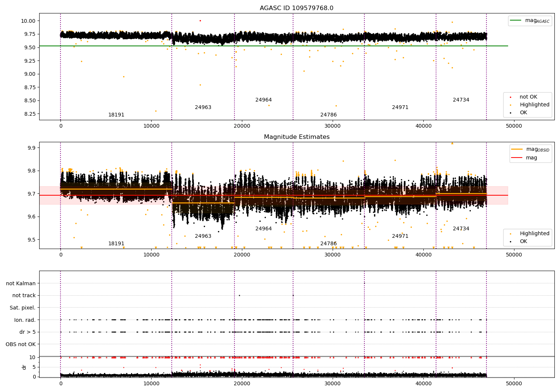Click the 9.8 y-axis tick label
Viewport: 560px width, 392px height.
[x=32, y=171]
